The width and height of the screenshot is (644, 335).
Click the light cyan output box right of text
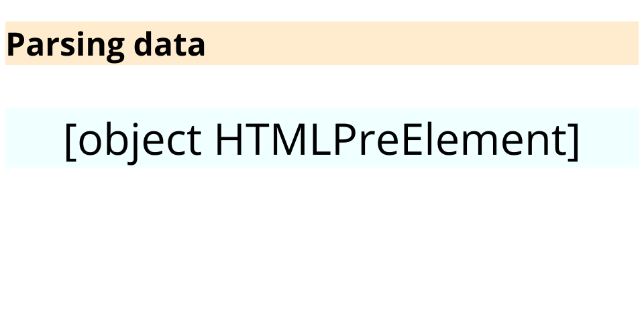pyautogui.click(x=609, y=138)
